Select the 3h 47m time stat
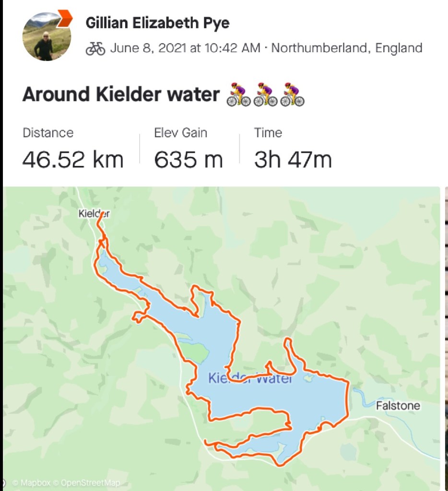This screenshot has width=448, height=491. click(x=293, y=160)
